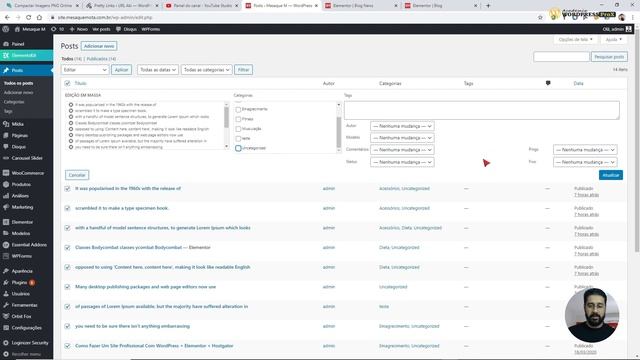Viewport: 640px width, 360px height.
Task: Uncheck the post 'Como Fazer Um Site Profissional'
Action: pos(67,346)
